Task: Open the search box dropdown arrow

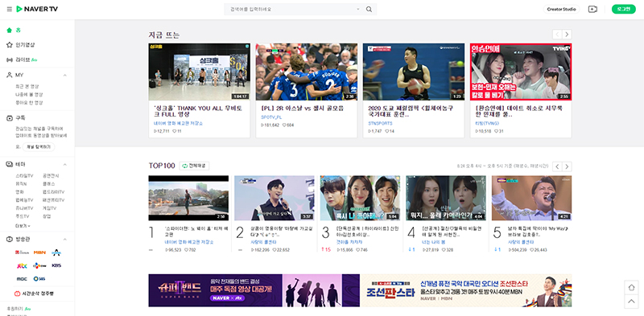Action: pyautogui.click(x=357, y=9)
